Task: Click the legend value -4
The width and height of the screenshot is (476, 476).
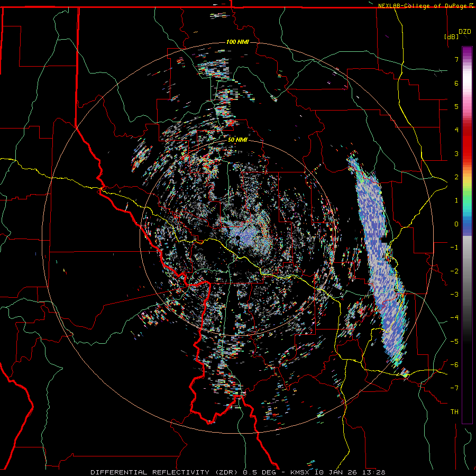Action: tap(454, 318)
